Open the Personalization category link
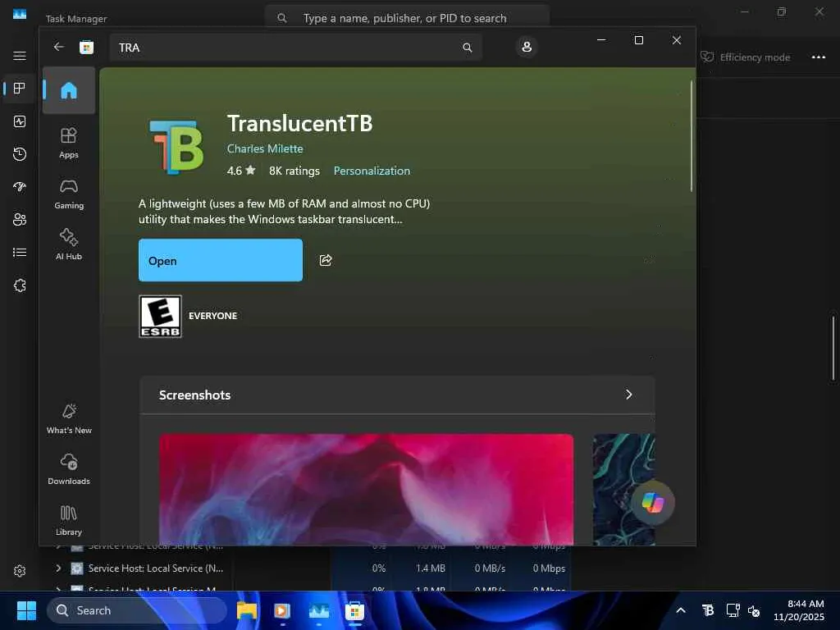Viewport: 840px width, 630px height. tap(372, 171)
